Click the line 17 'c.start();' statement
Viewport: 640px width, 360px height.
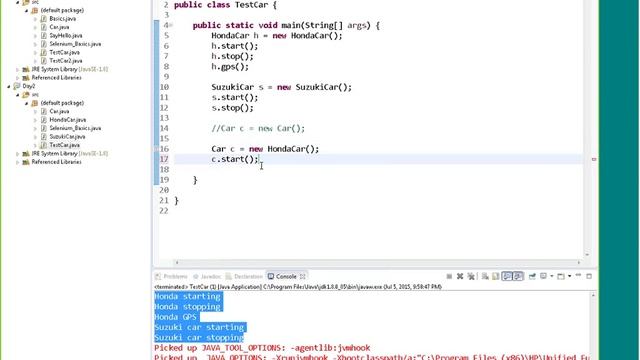[x=235, y=159]
